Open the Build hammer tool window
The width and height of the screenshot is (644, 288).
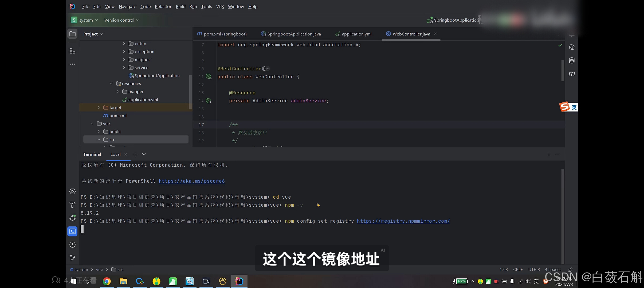[x=72, y=205]
